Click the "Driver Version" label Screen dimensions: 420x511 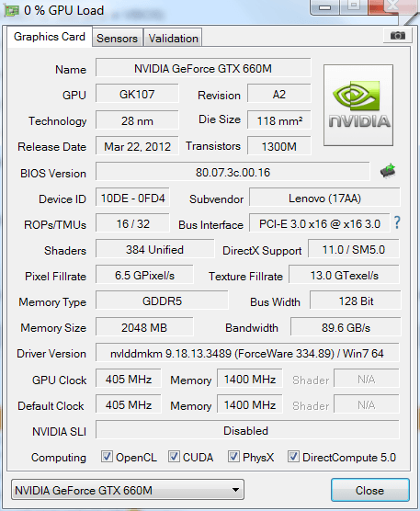pyautogui.click(x=51, y=354)
